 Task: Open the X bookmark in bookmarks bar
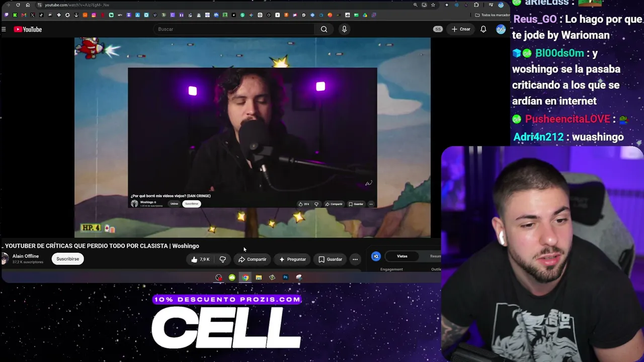click(33, 15)
